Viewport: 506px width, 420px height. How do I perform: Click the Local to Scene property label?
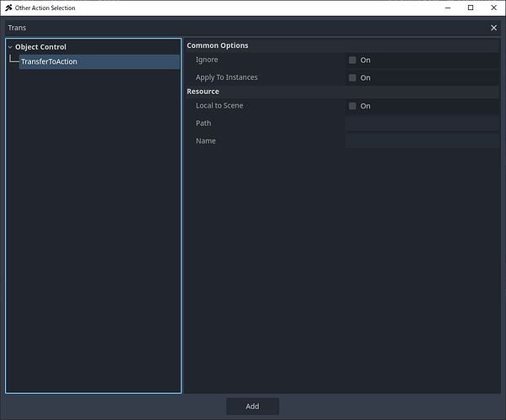pyautogui.click(x=219, y=106)
